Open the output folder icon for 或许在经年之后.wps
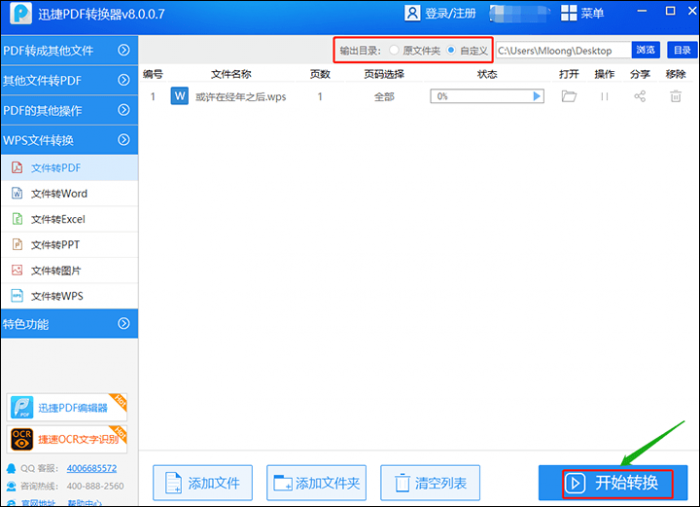 coord(569,96)
